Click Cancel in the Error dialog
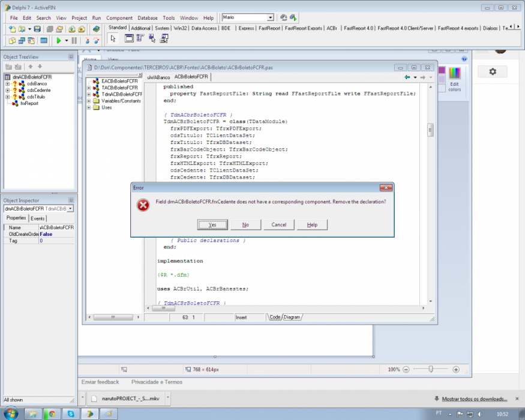Image resolution: width=525 pixels, height=420 pixels. click(x=278, y=225)
